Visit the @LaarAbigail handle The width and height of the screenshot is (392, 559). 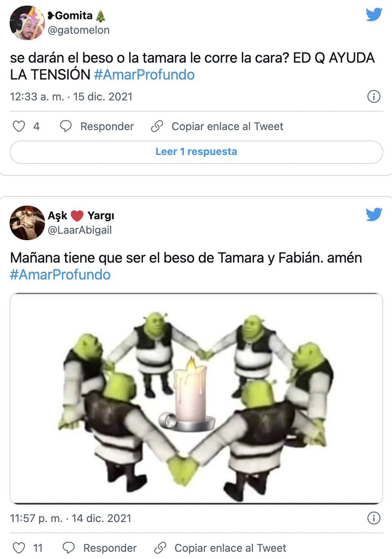click(x=80, y=230)
